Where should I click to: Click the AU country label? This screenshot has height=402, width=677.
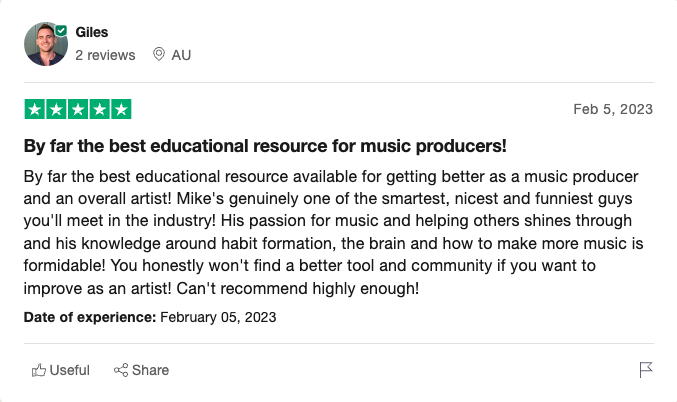tap(181, 55)
